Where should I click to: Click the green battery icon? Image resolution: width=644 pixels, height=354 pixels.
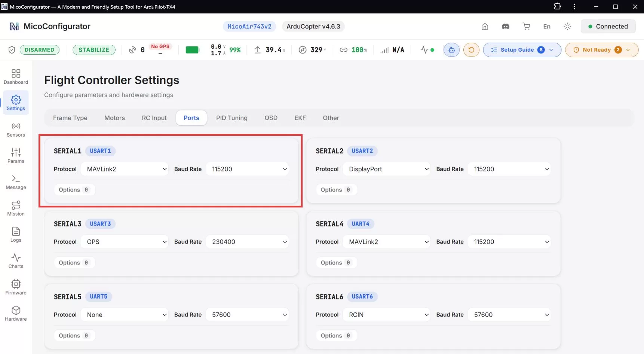tap(192, 50)
